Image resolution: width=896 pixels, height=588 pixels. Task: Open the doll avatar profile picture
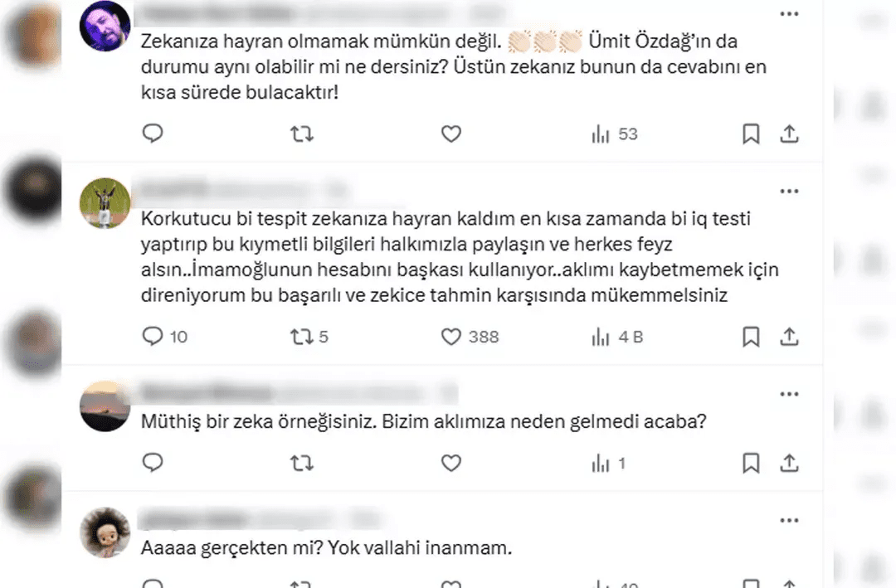pyautogui.click(x=105, y=532)
